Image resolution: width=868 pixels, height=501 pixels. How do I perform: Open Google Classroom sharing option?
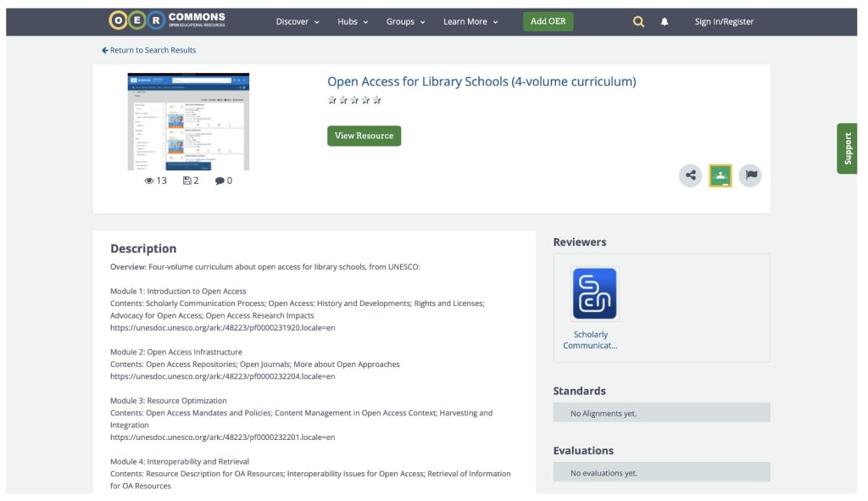(x=720, y=175)
